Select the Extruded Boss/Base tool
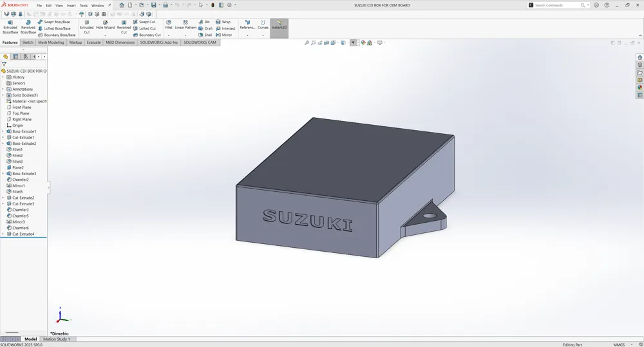This screenshot has width=644, height=347. click(10, 27)
